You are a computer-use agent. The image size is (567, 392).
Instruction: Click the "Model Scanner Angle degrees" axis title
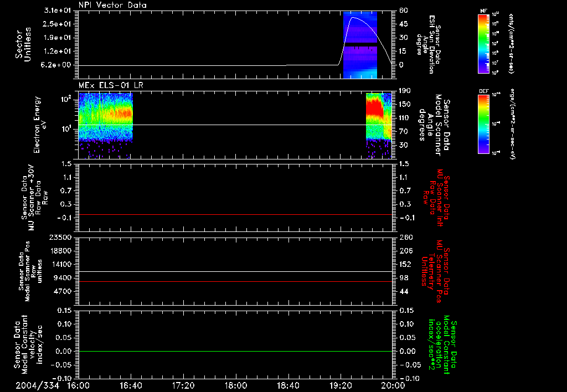(434, 125)
